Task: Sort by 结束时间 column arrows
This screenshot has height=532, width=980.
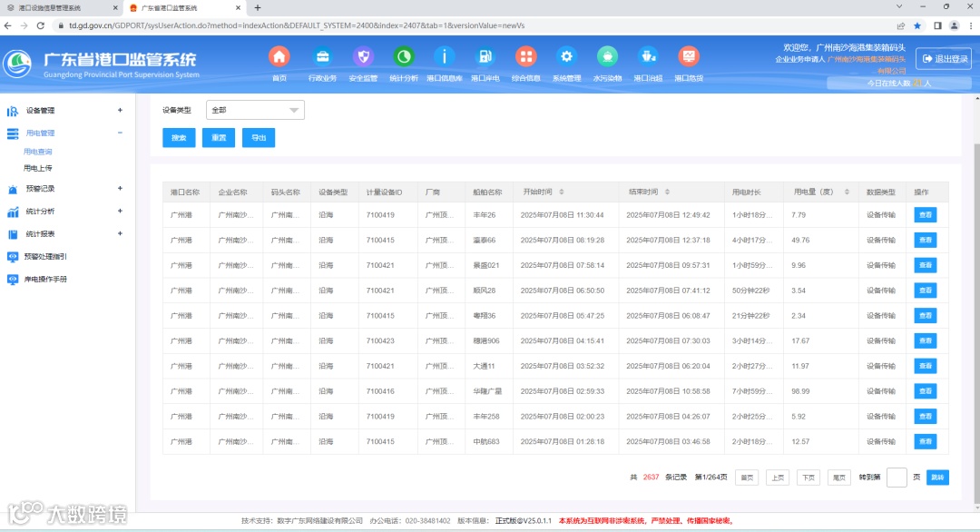Action: tap(667, 192)
